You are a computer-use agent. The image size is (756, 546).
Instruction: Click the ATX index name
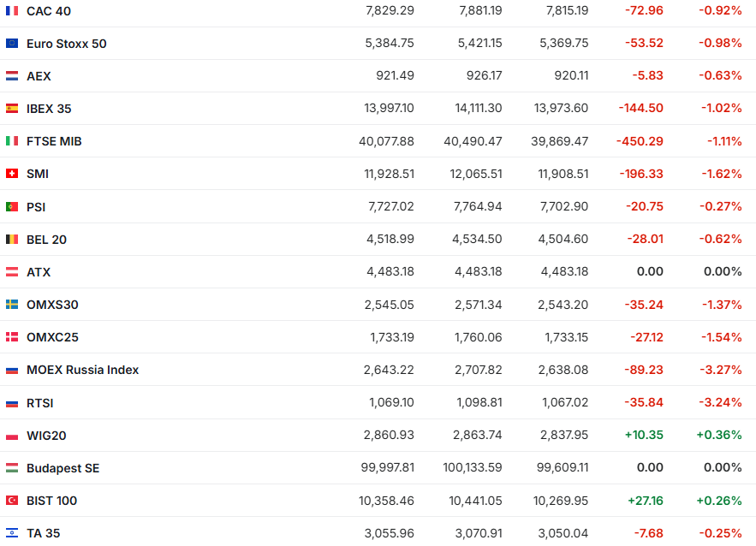39,272
